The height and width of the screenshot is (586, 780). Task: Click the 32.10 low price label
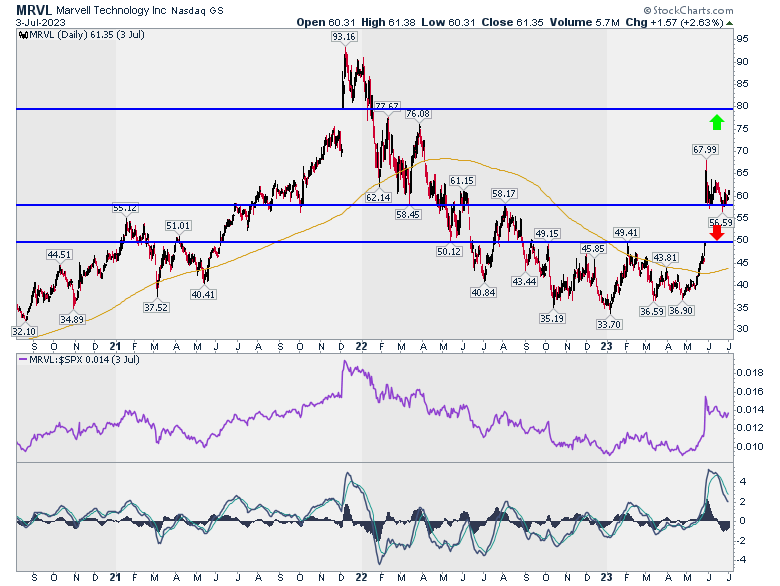coord(24,331)
